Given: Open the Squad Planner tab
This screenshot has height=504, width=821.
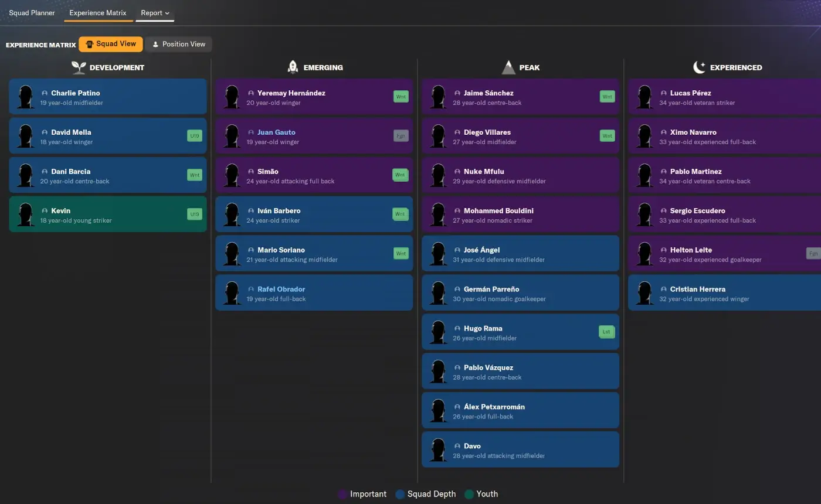Looking at the screenshot, I should point(32,13).
